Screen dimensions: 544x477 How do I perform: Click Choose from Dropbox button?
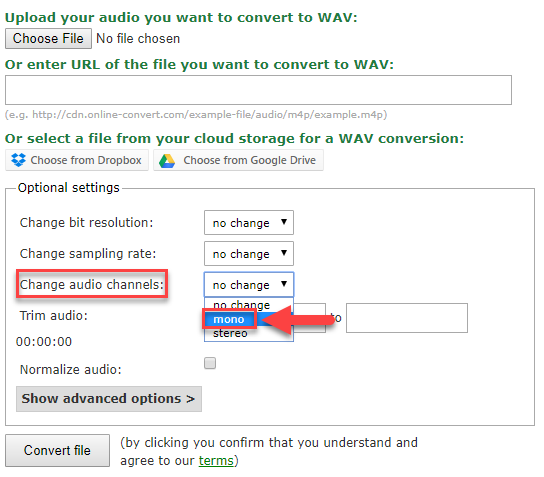[x=77, y=160]
